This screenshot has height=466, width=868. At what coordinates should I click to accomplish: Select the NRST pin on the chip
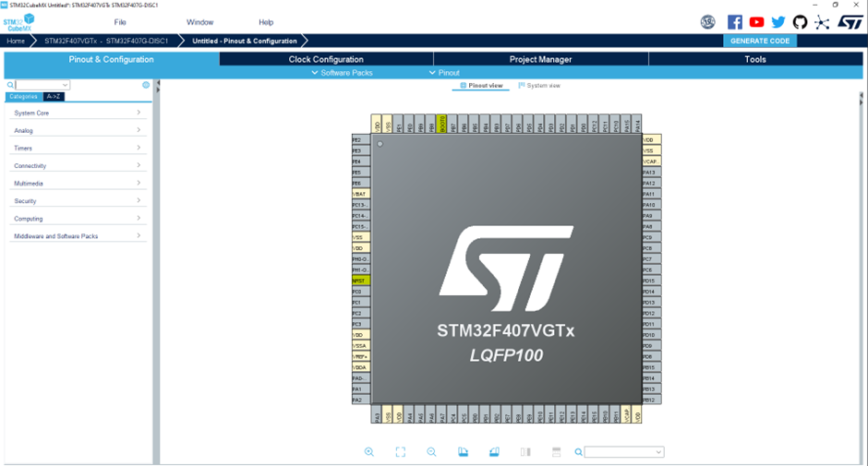[360, 281]
